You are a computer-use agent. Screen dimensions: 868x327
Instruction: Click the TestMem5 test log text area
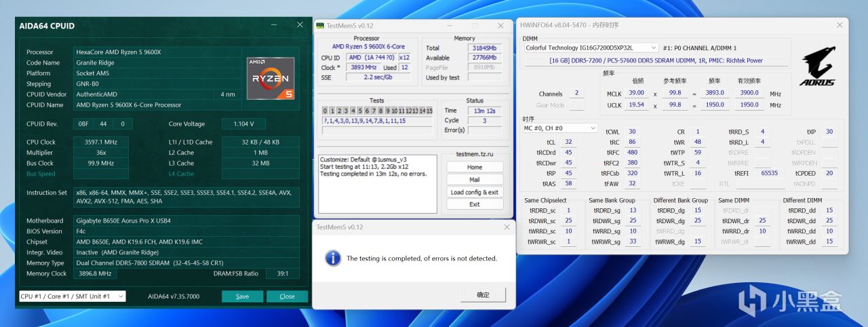[378, 183]
